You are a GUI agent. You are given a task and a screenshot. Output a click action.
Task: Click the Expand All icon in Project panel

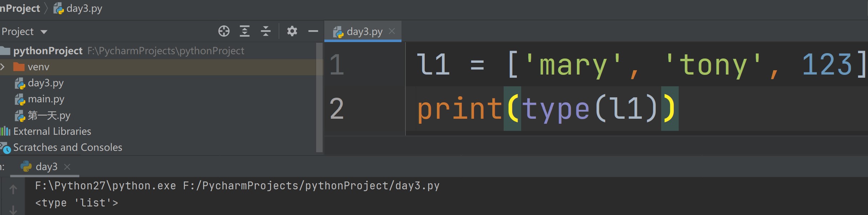(x=244, y=31)
